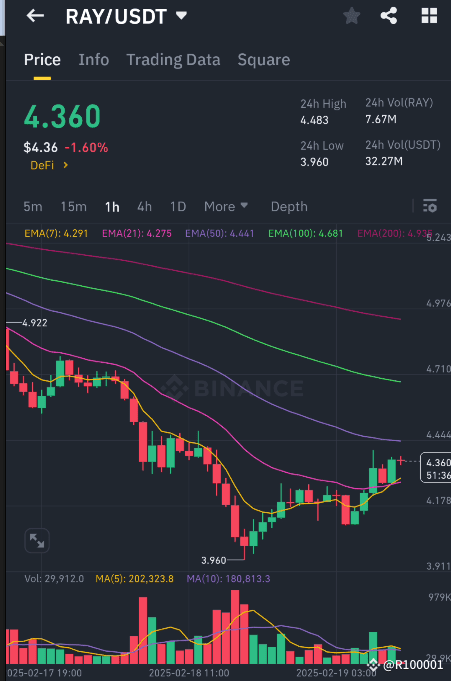Switch to the Info tab

click(x=93, y=60)
